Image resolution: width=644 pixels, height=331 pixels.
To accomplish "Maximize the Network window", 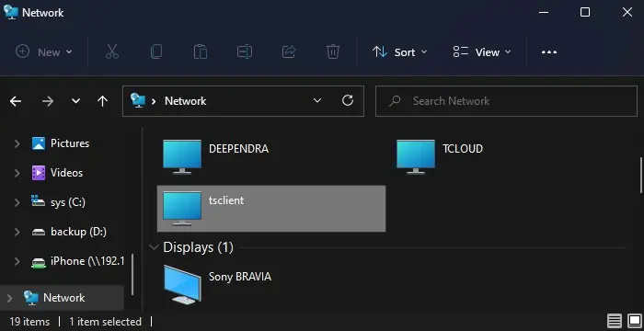I will click(x=585, y=12).
